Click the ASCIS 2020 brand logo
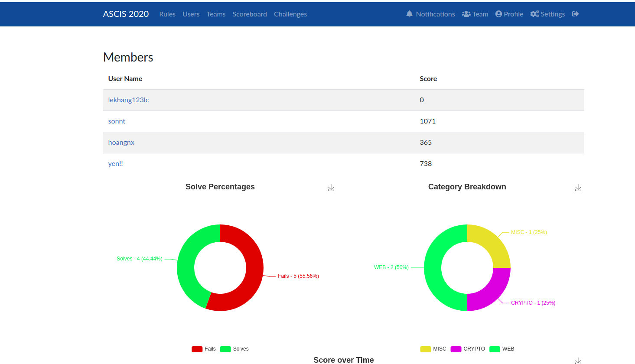 (x=126, y=14)
